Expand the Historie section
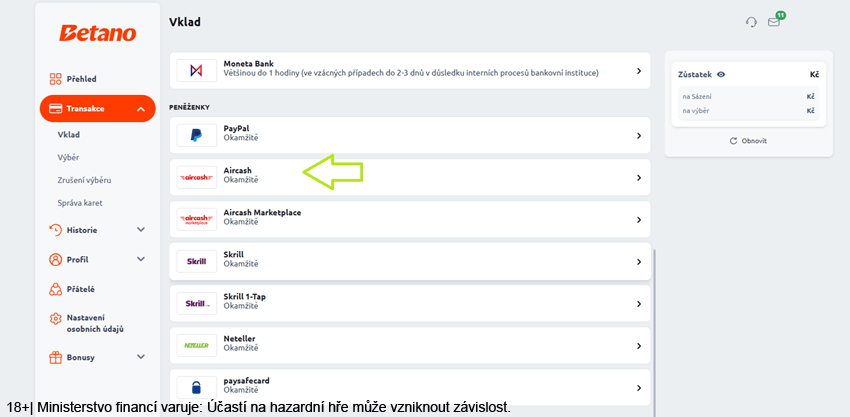The width and height of the screenshot is (850, 417). tap(141, 230)
